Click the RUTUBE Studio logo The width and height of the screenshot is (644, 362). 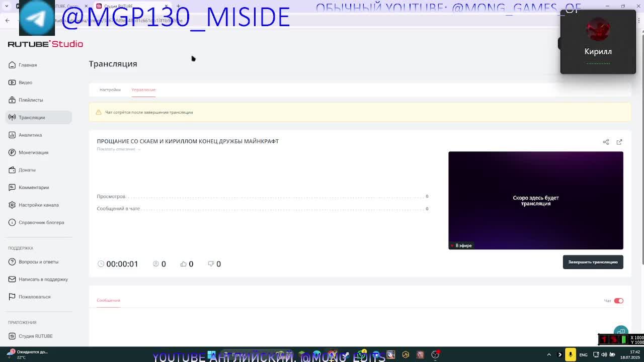(x=45, y=44)
